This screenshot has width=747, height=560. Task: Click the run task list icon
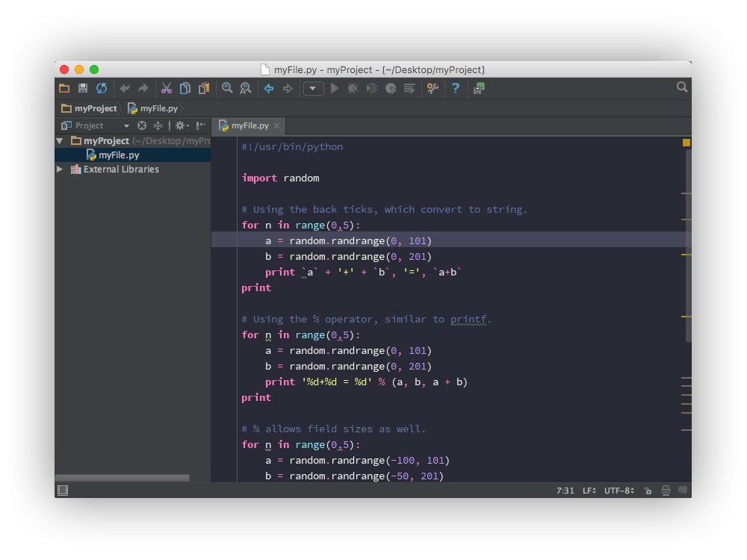point(409,89)
